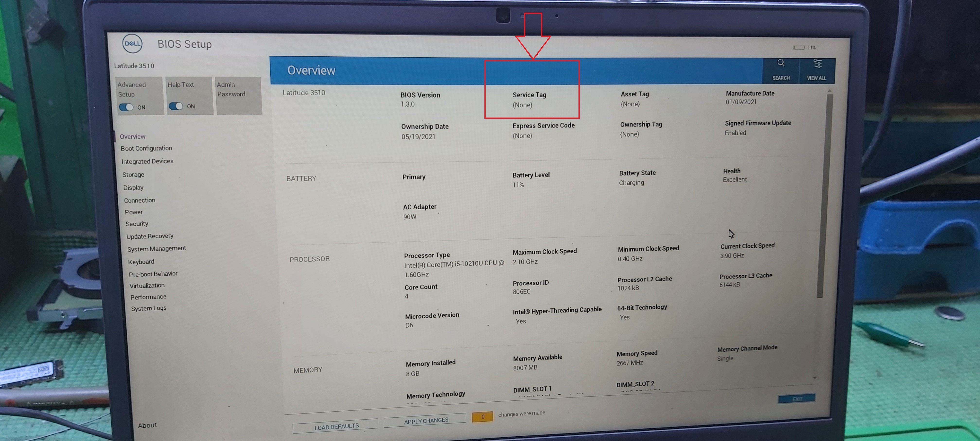The height and width of the screenshot is (441, 980).
Task: Click the blue EXIT button
Action: point(797,399)
